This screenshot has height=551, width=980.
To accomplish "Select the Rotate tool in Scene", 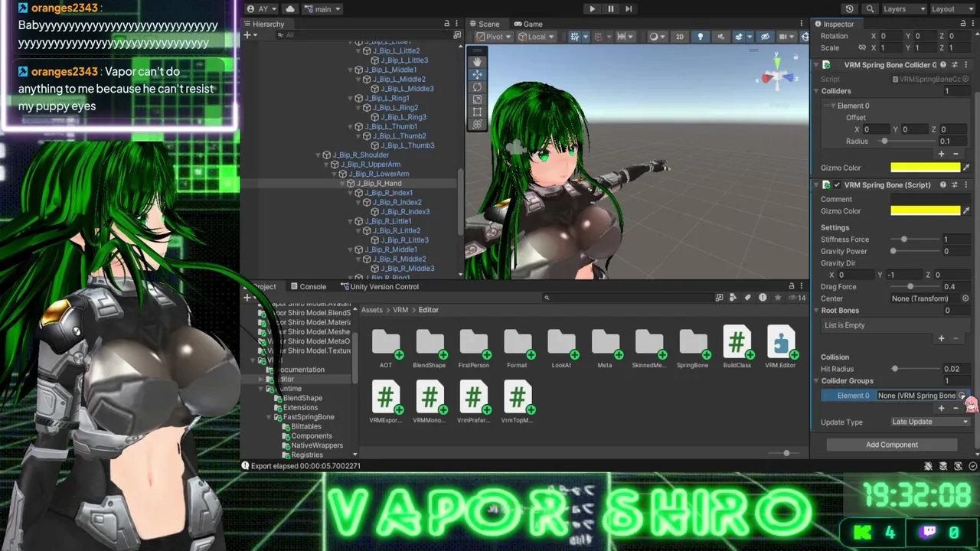I will 477,86.
